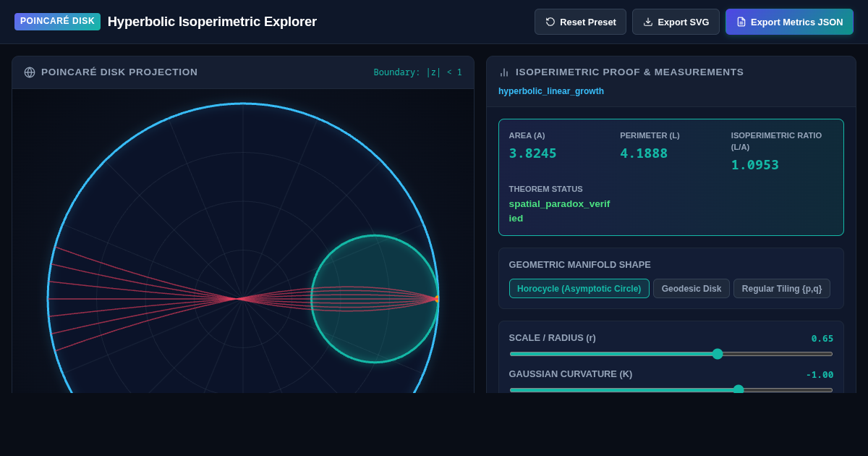Viewport: 868px width, 456px height.
Task: Click the Theorem Status label
Action: click(x=546, y=189)
